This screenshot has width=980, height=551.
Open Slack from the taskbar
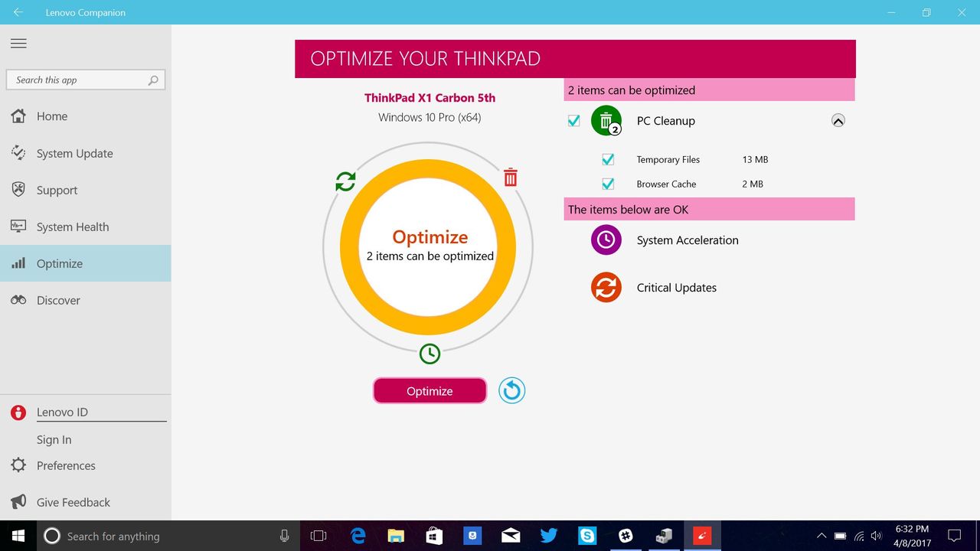626,536
